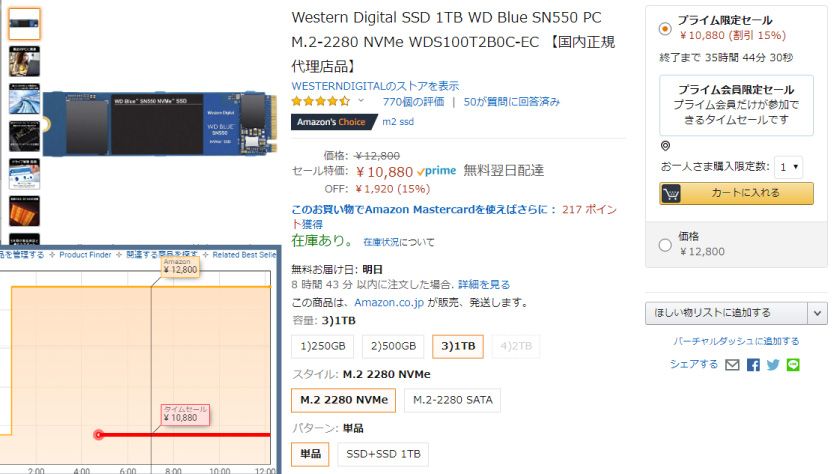Select the second thumbnail showing a woman
The image size is (834, 474).
(24, 61)
